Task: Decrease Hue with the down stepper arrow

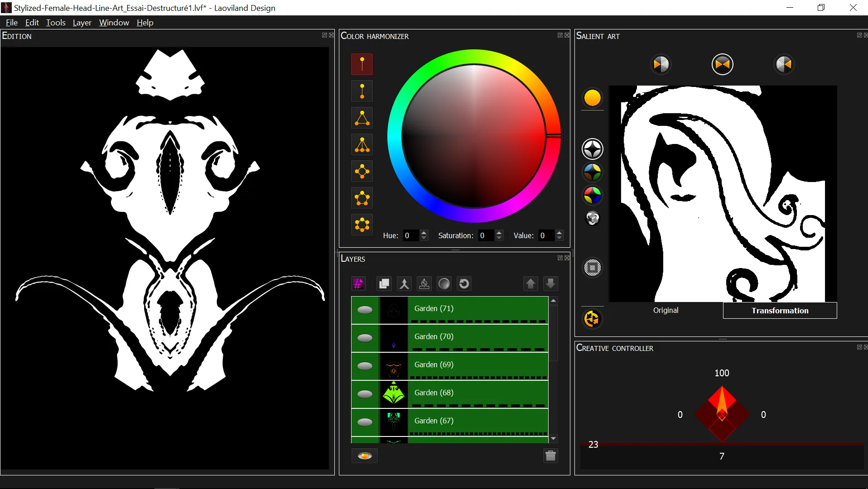Action: tap(424, 238)
